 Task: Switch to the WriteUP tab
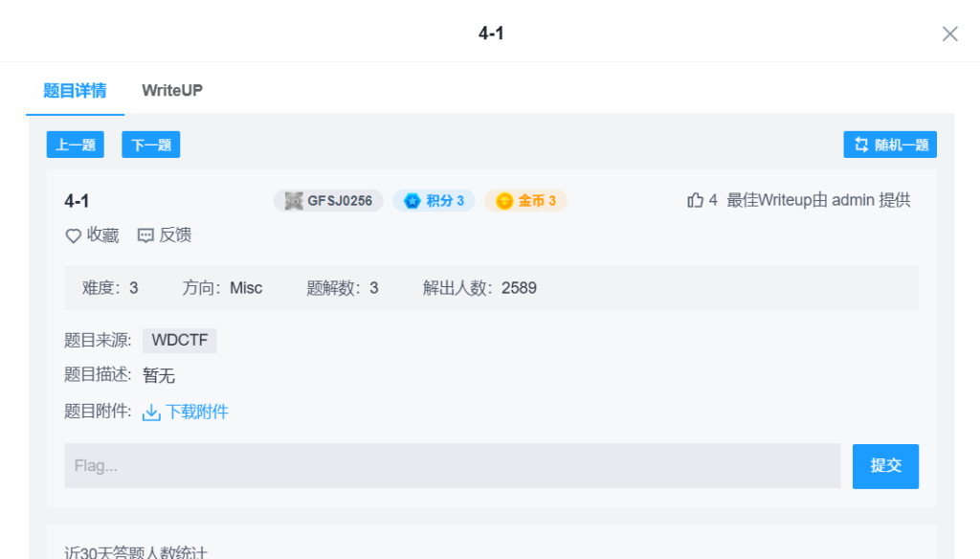click(x=172, y=91)
